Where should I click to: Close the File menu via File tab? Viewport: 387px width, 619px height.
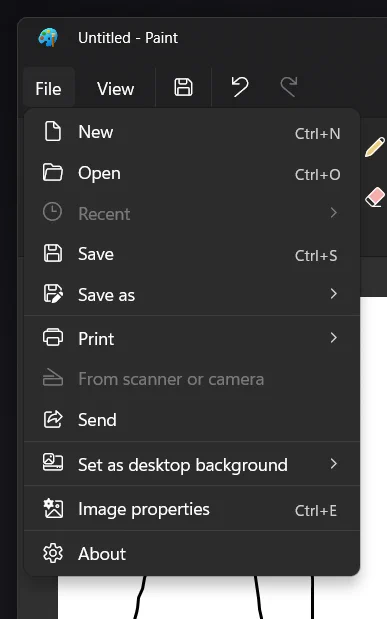(x=48, y=88)
